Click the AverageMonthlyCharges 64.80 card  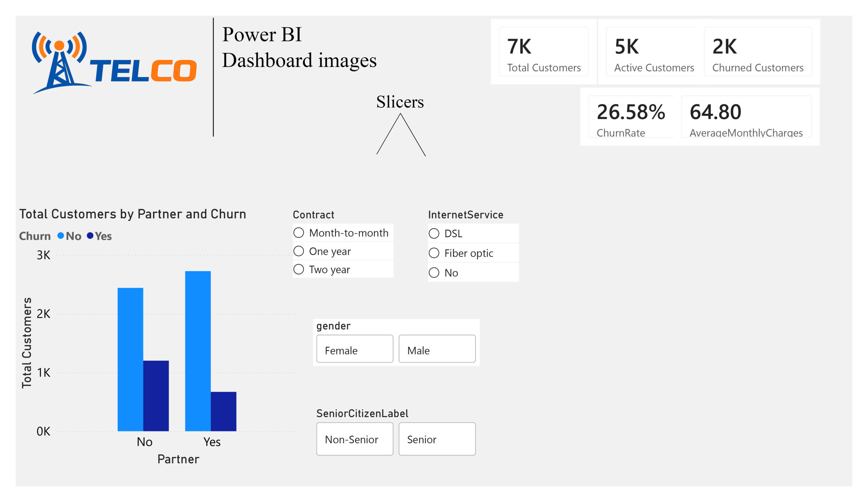point(746,117)
